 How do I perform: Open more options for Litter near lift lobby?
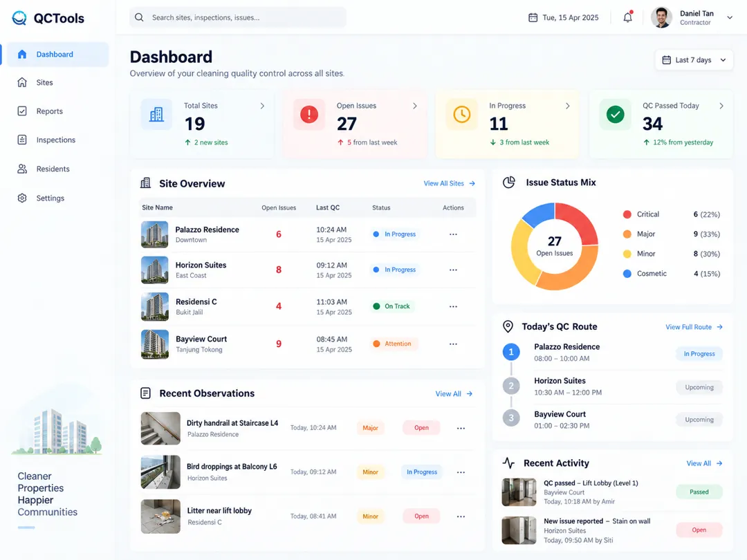(461, 516)
